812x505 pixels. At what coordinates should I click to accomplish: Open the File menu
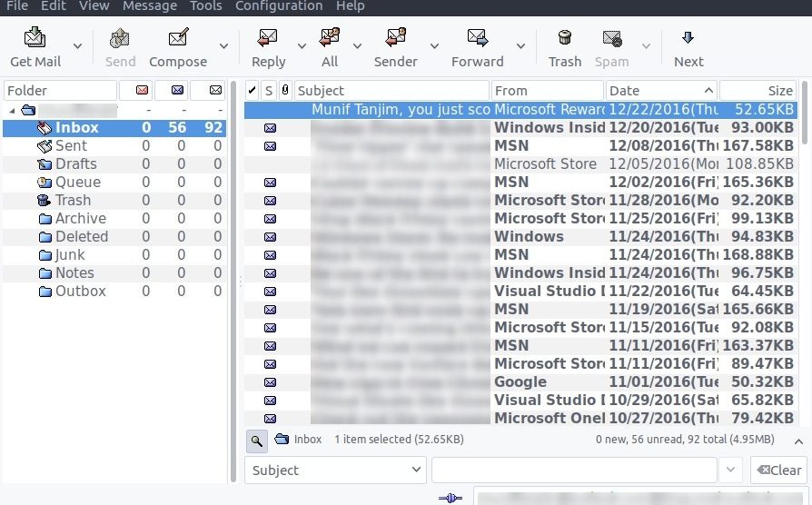click(x=17, y=5)
